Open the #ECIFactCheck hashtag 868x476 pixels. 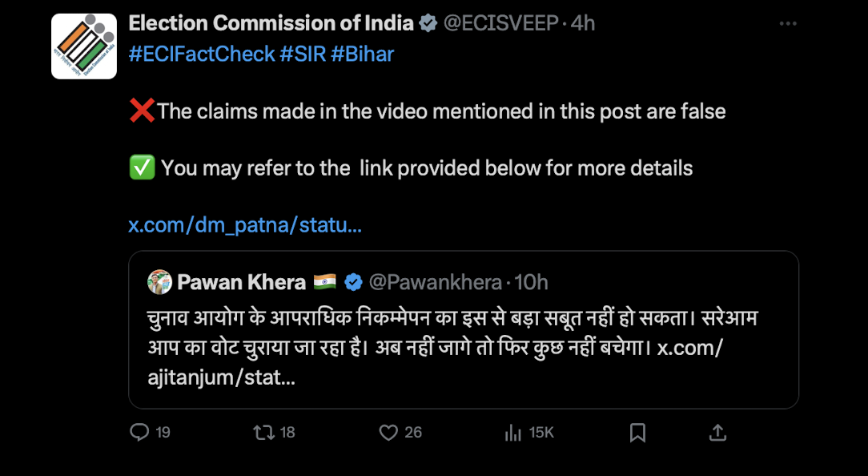tap(201, 54)
